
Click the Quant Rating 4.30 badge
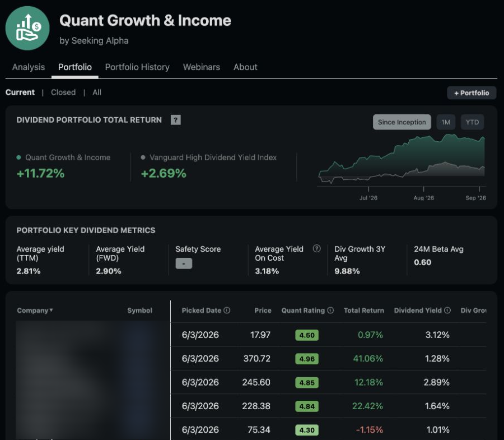(307, 430)
